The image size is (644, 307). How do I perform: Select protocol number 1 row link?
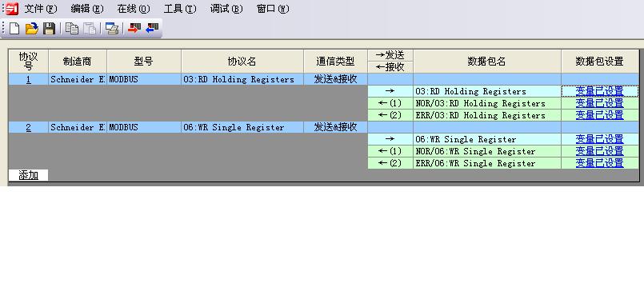28,79
